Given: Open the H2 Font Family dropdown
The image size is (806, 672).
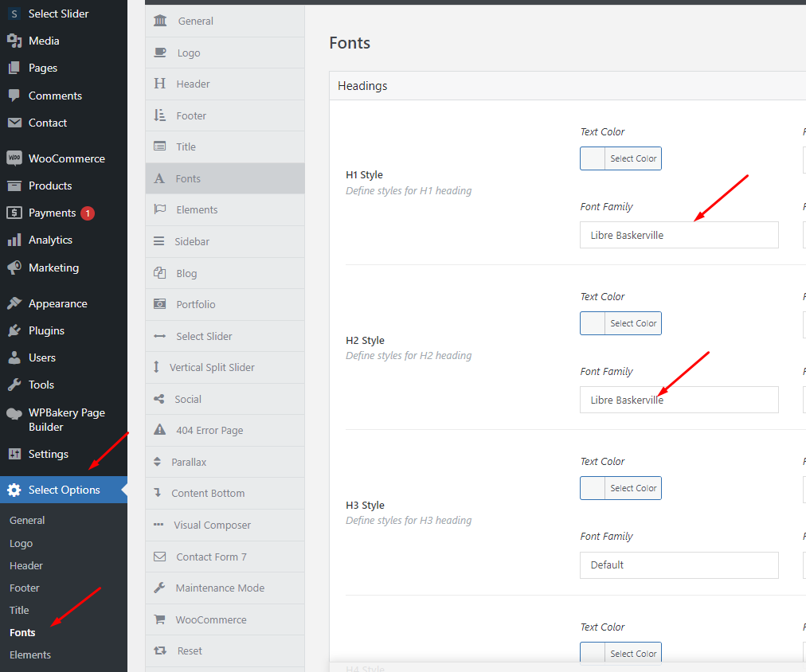Looking at the screenshot, I should coord(679,400).
